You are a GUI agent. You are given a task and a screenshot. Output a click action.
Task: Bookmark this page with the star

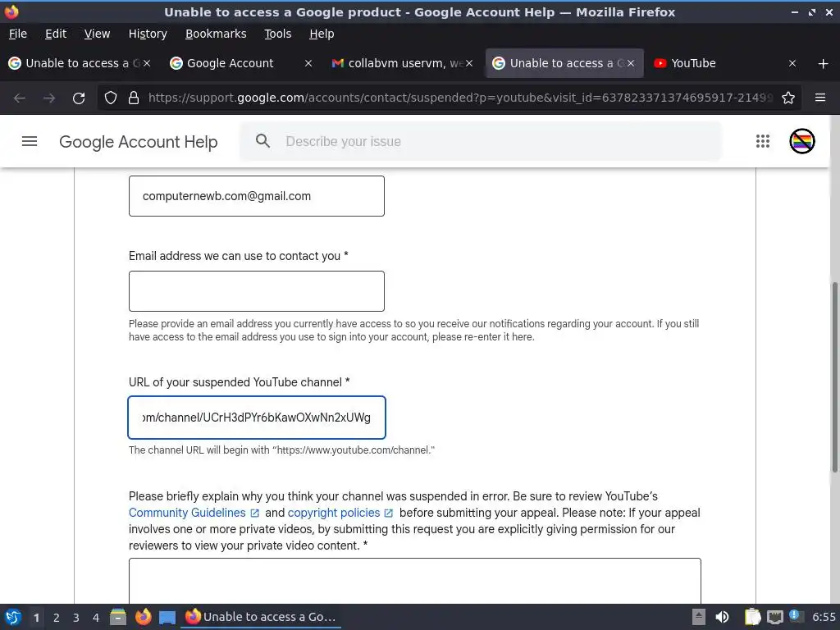(x=788, y=98)
